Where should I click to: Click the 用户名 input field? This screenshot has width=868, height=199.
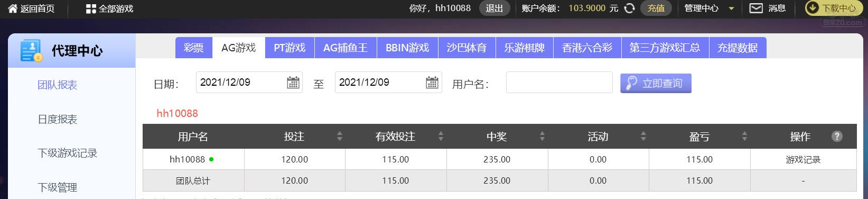point(559,83)
